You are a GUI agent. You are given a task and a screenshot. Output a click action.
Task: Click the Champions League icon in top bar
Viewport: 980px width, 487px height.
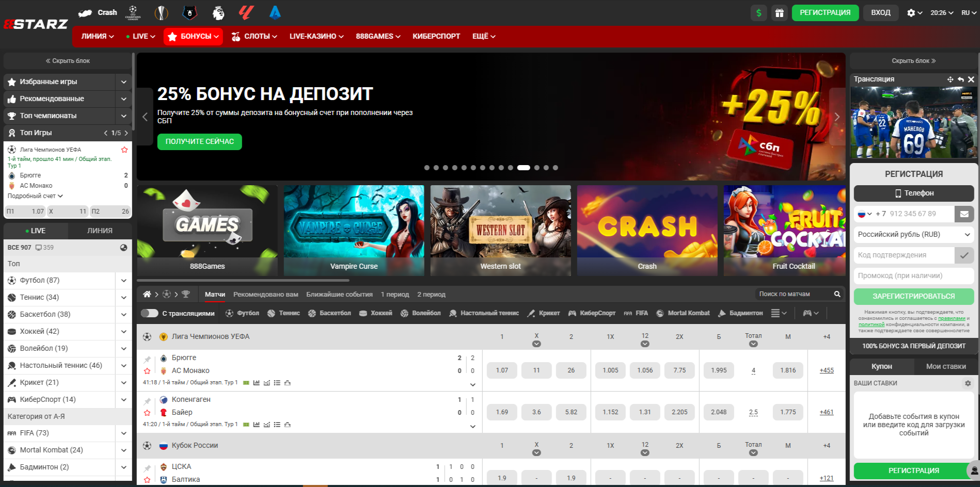point(133,12)
